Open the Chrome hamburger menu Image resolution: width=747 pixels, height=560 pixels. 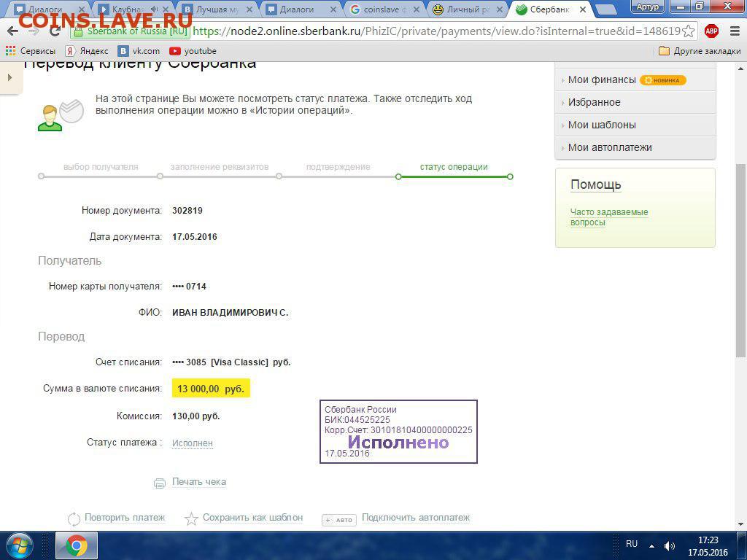tap(735, 31)
